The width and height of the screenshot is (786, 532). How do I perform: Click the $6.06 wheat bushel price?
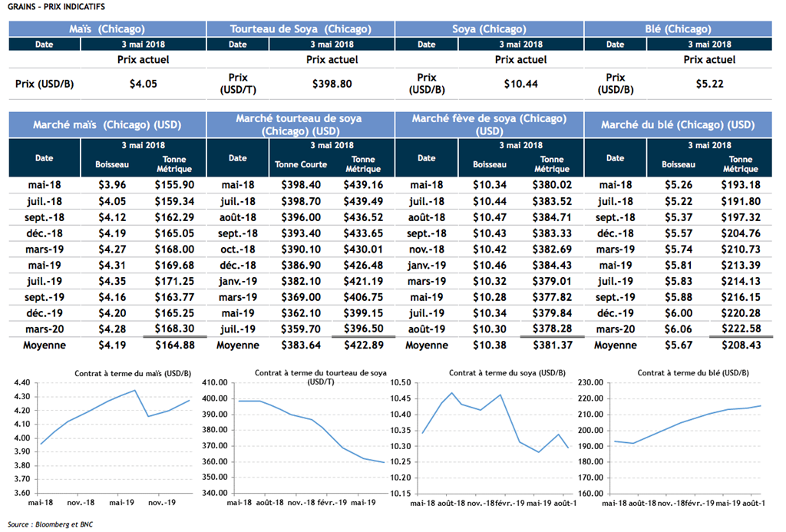coord(678,329)
